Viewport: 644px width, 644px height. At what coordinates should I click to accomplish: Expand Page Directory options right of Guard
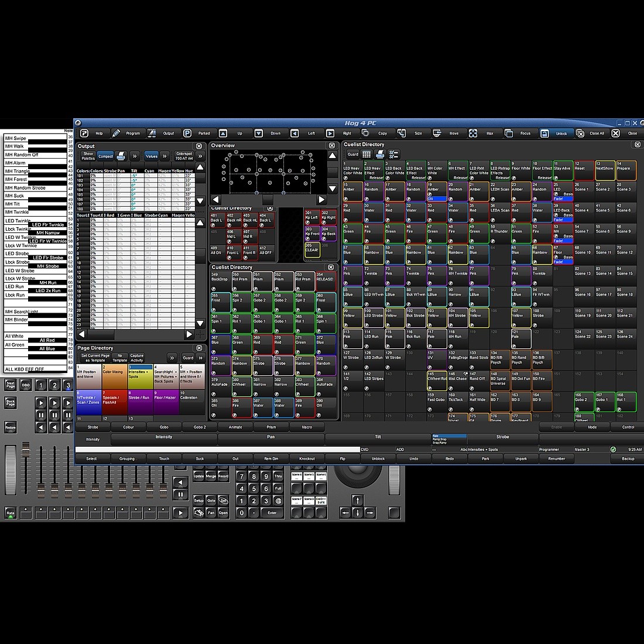tap(200, 358)
